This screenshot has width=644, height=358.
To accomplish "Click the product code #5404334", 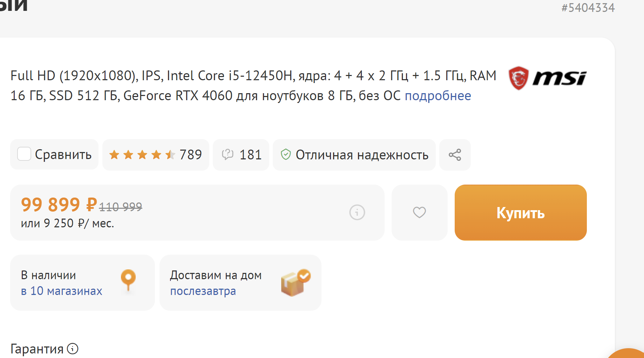I will tap(588, 8).
